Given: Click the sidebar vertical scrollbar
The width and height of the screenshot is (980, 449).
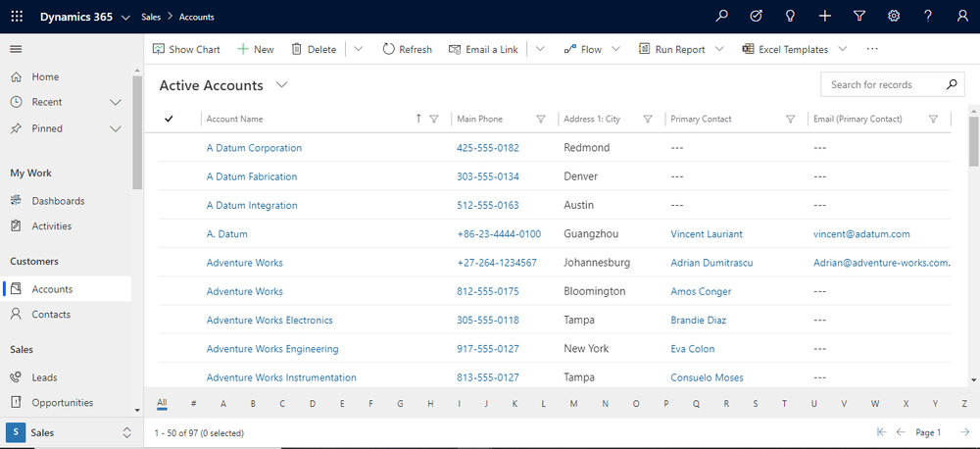Looking at the screenshot, I should click(x=137, y=132).
